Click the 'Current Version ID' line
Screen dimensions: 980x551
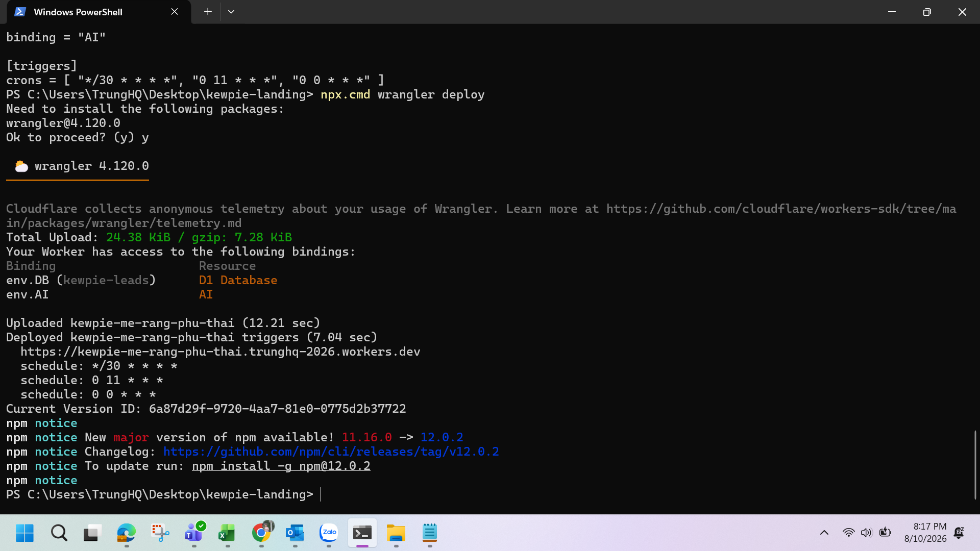[x=206, y=409]
